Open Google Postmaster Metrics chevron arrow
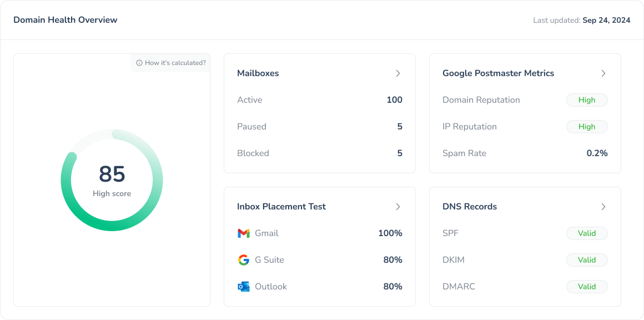This screenshot has height=320, width=644. (x=603, y=73)
